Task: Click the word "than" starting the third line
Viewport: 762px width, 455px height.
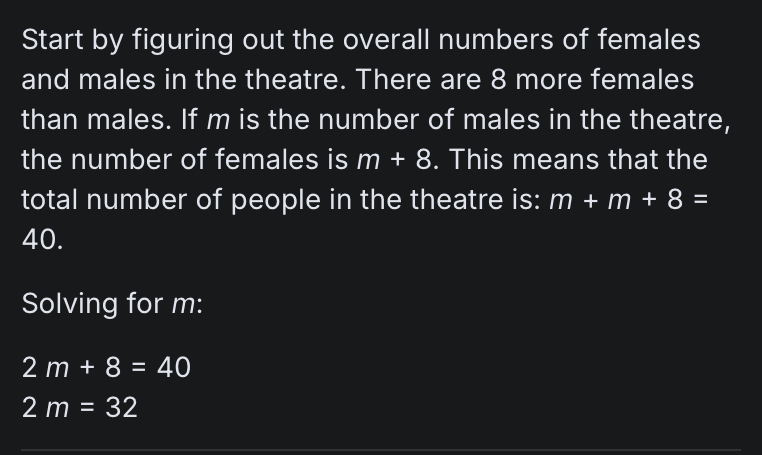Action: [48, 120]
